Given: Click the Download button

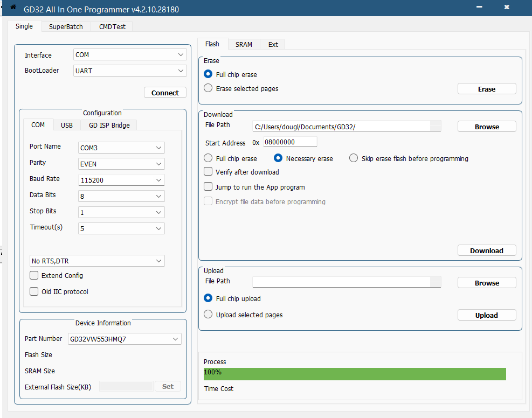Looking at the screenshot, I should [486, 250].
